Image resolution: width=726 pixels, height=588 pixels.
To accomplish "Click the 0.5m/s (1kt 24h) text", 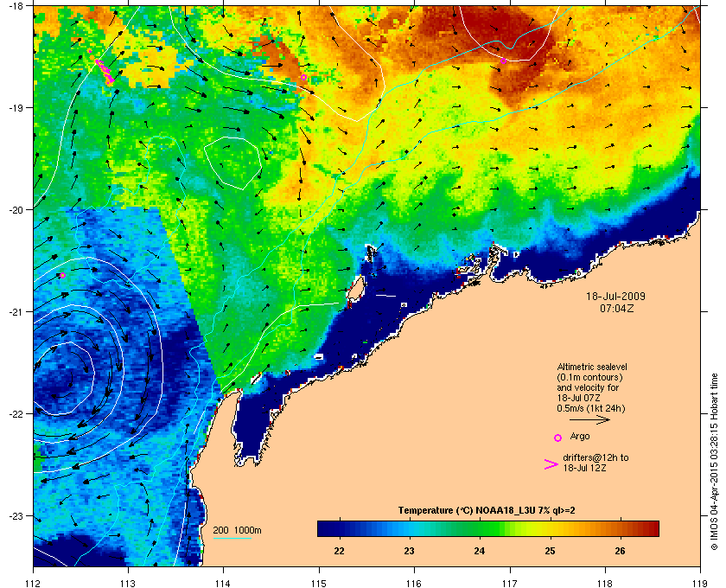I will (591, 408).
